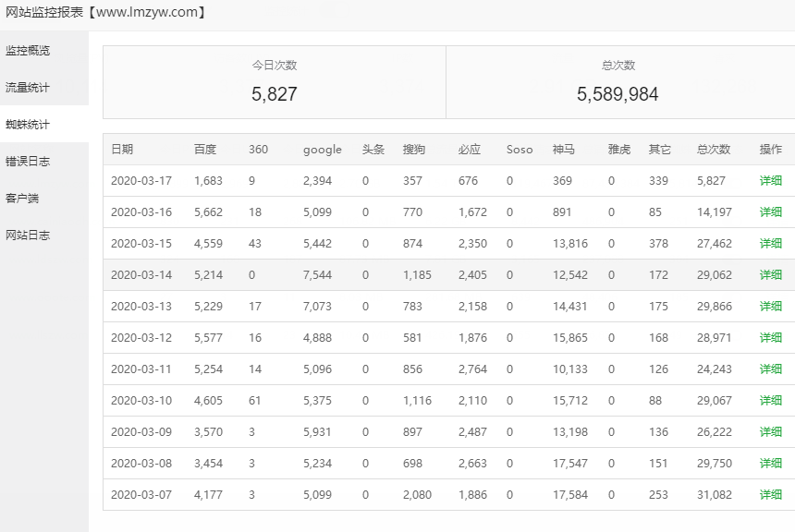
Task: Show 详细 for the 2020-03-12 row
Action: pos(770,338)
